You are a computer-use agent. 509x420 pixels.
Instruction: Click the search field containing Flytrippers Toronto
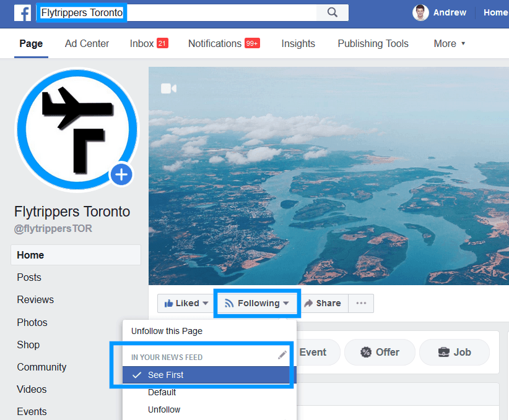click(176, 12)
